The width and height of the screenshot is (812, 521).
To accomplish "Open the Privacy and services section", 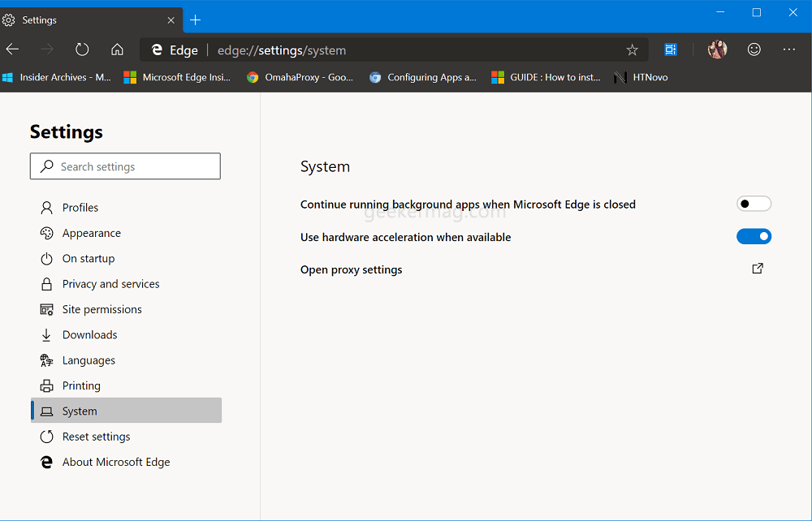I will click(x=127, y=284).
